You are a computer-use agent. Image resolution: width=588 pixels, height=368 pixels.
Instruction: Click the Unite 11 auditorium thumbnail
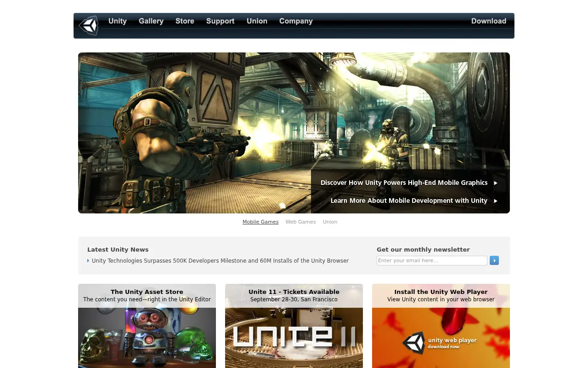[x=294, y=338]
